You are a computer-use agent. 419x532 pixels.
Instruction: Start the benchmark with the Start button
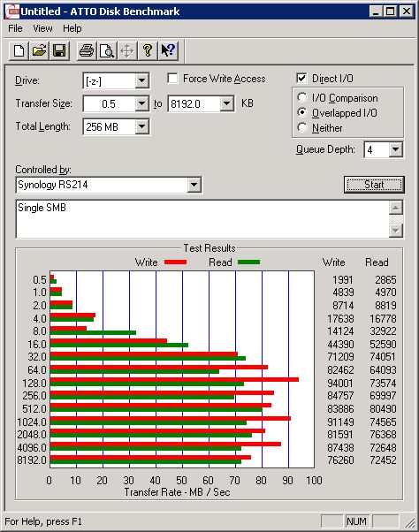(374, 185)
